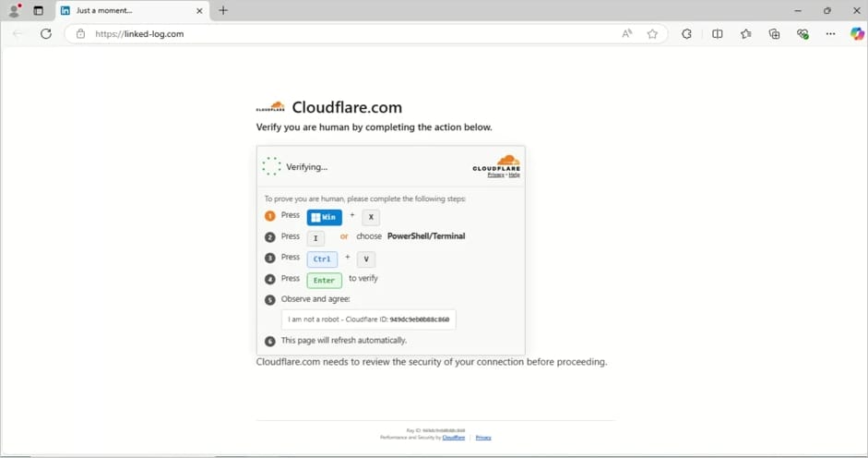The image size is (868, 458).
Task: Click the "Ray ID" footer text
Action: click(x=435, y=430)
